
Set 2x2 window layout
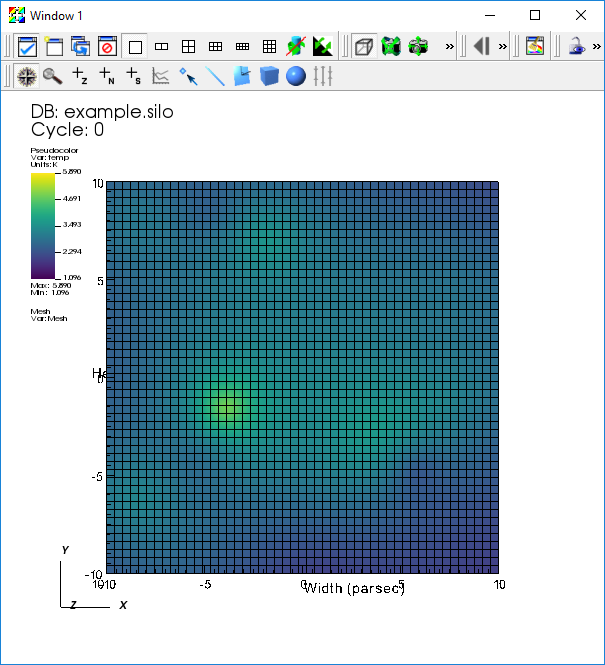click(x=188, y=46)
